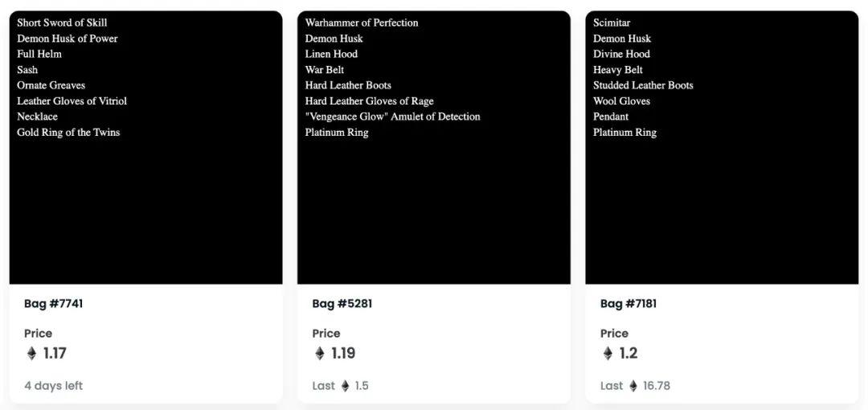Click the small Ethereum icon before Last 16.78
This screenshot has height=410, width=868.
(633, 386)
